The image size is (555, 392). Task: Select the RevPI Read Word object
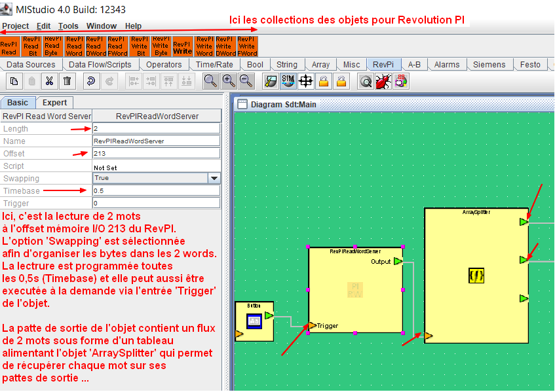(x=74, y=46)
